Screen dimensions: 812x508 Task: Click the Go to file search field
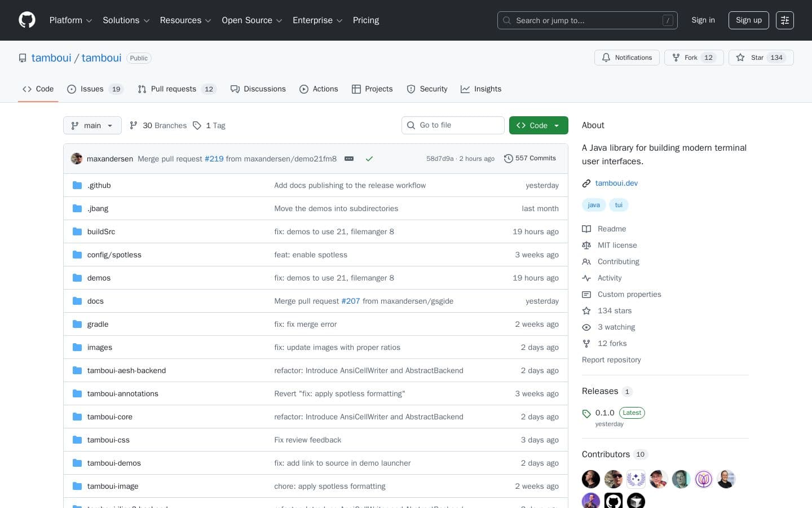(x=453, y=125)
